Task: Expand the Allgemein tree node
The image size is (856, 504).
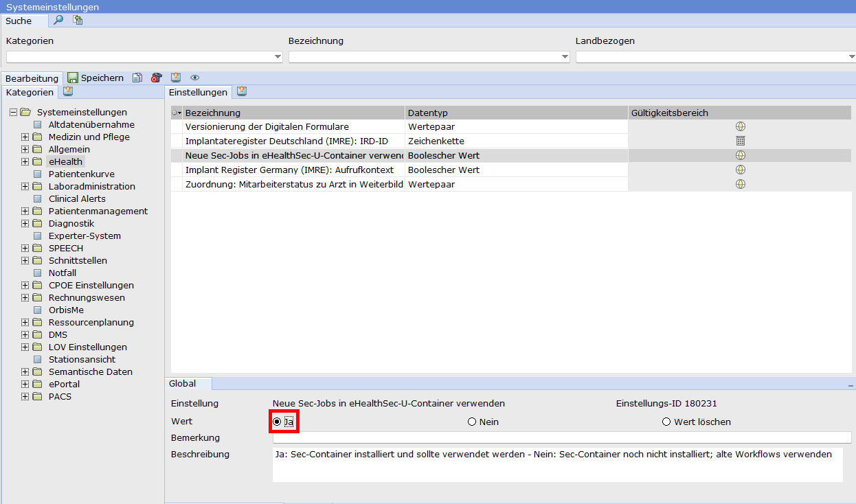Action: pos(25,149)
